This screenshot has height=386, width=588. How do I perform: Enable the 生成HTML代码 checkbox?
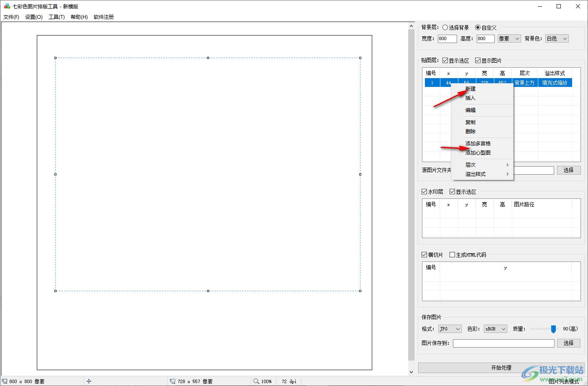[x=452, y=254]
